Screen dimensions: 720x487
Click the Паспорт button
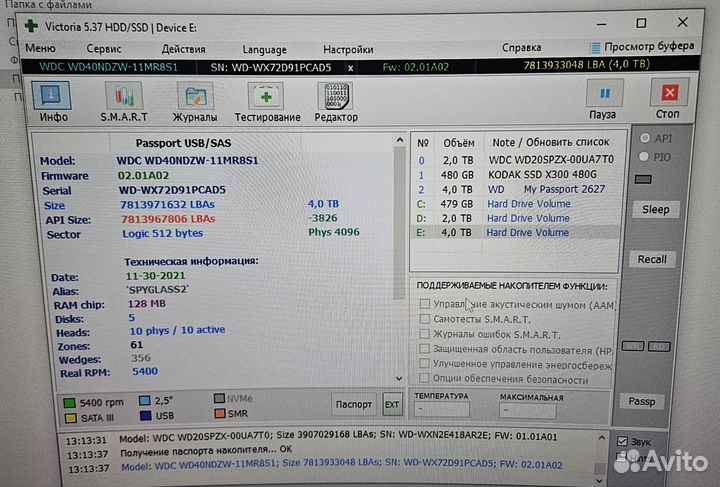tap(354, 404)
